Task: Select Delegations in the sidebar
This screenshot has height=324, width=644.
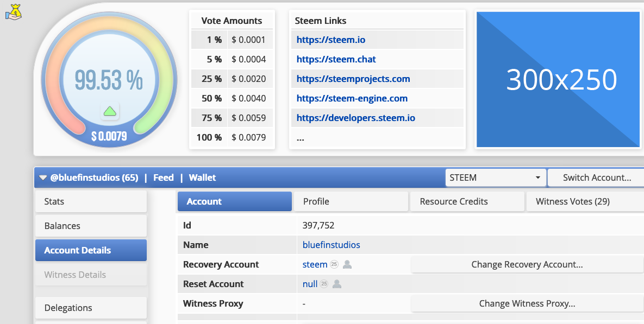Action: (x=91, y=308)
